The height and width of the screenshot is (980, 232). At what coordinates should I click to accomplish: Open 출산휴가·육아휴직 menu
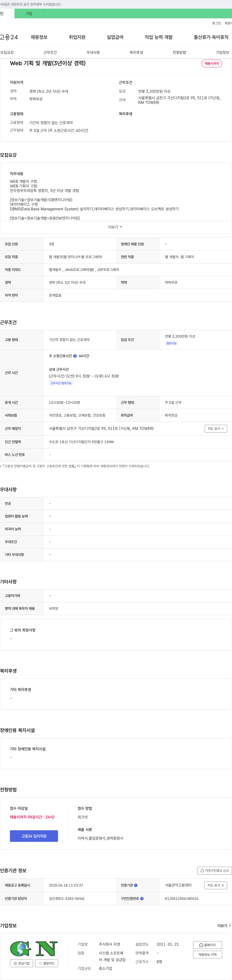211,37
